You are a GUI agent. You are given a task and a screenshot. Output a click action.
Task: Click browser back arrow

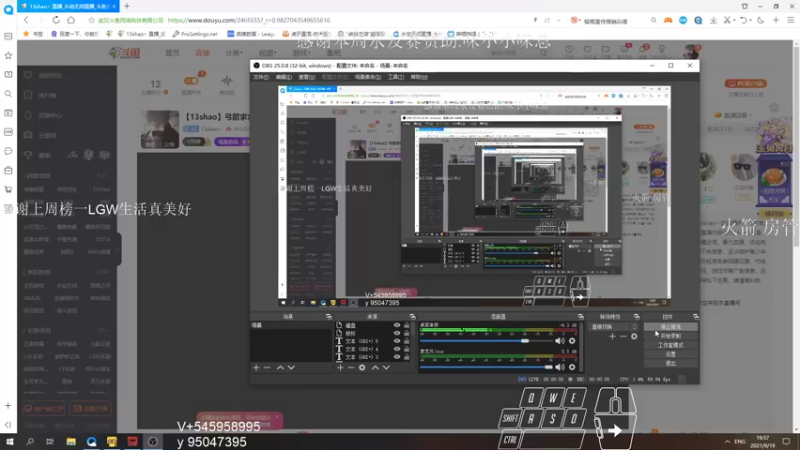coord(27,20)
